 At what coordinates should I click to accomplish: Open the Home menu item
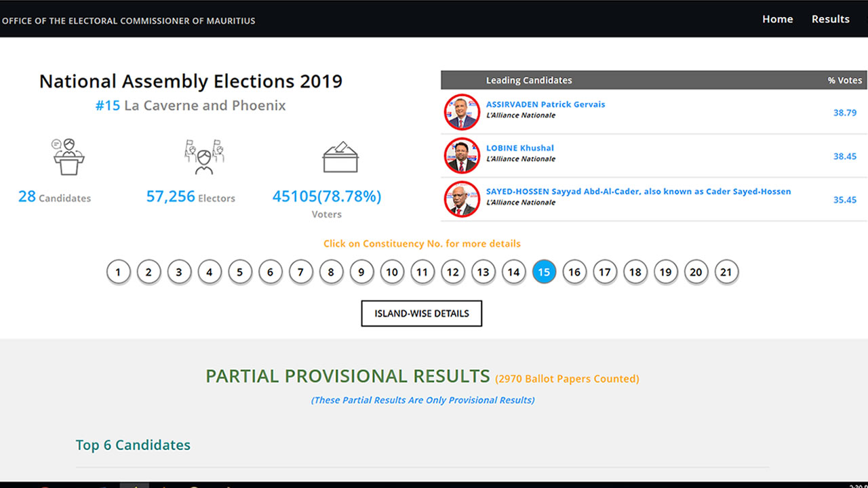point(777,19)
